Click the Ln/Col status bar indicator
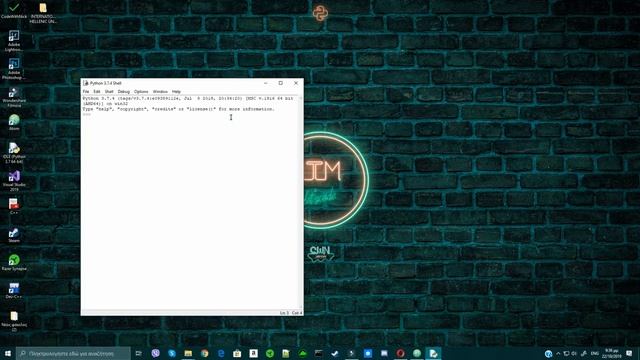This screenshot has width=640, height=360. coord(291,313)
